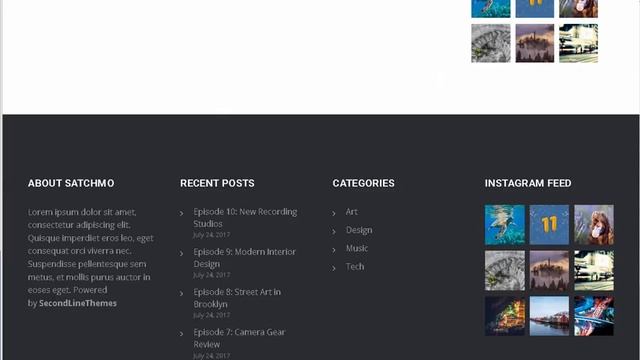640x360 pixels.
Task: Open footer Instagram yellow 11 photo
Action: pos(549,225)
